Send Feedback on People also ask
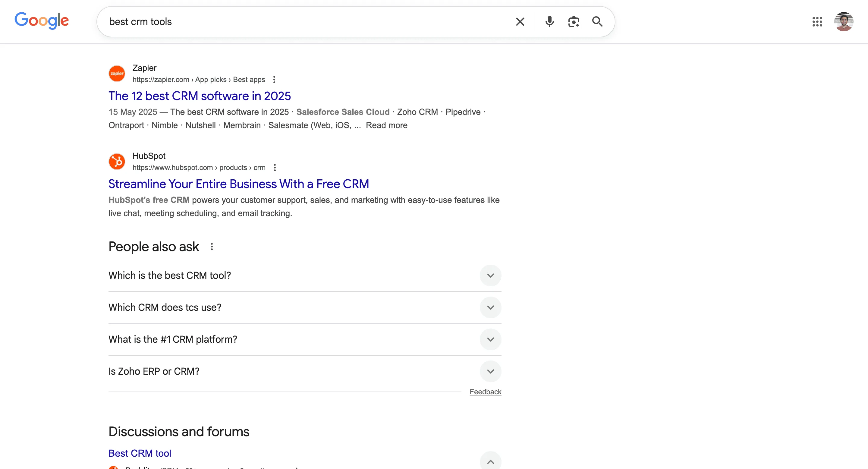 point(485,392)
